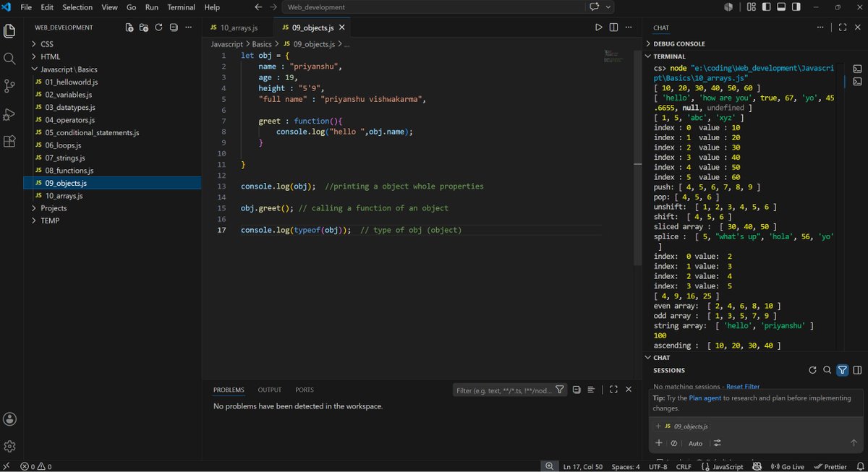Switch to the Ports panel tab
The height and width of the screenshot is (472, 868).
click(305, 390)
